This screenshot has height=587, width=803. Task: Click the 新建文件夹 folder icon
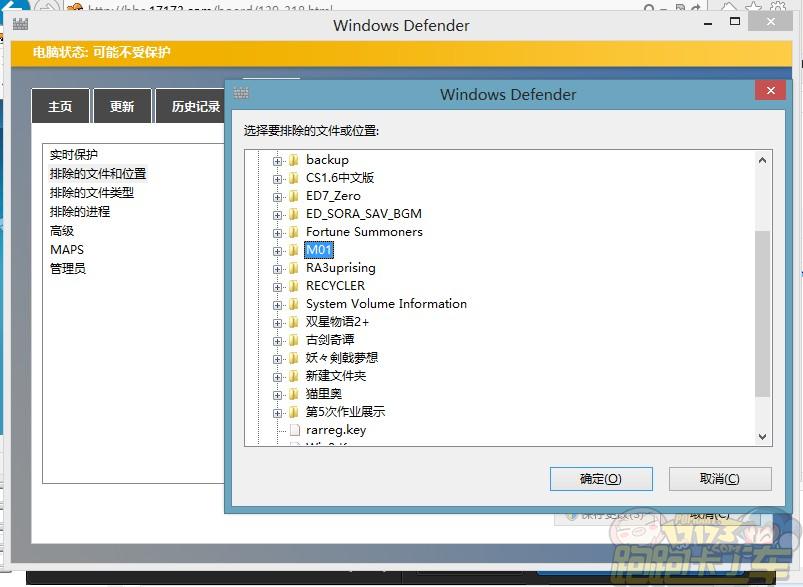point(294,376)
